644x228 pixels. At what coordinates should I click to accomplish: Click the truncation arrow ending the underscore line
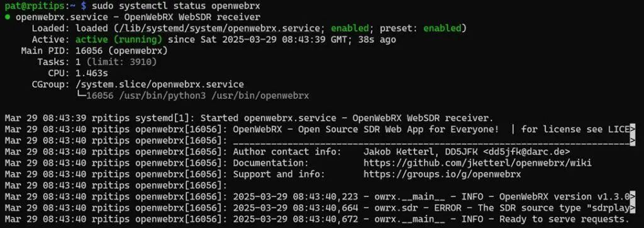(x=632, y=140)
